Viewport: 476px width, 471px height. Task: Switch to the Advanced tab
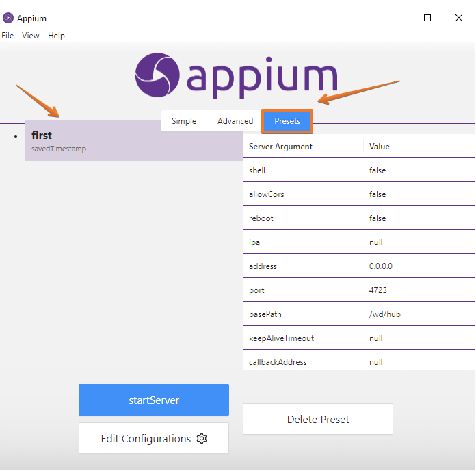235,121
